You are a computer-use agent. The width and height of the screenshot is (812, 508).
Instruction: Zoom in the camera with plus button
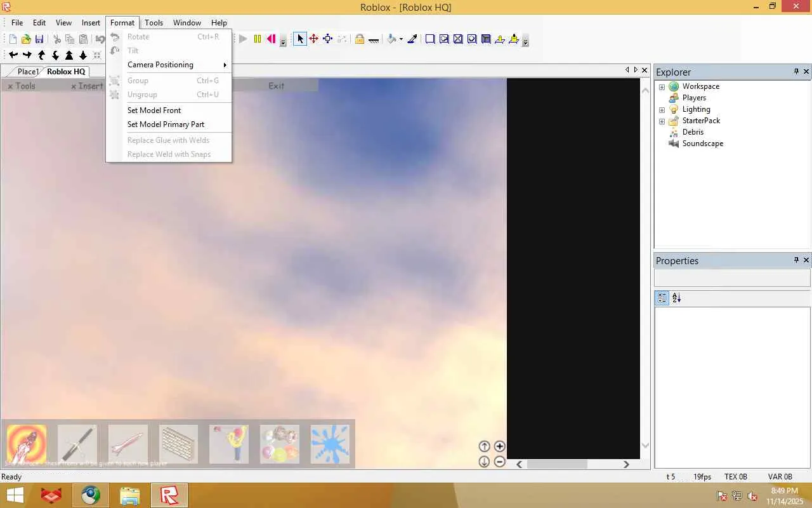(499, 446)
